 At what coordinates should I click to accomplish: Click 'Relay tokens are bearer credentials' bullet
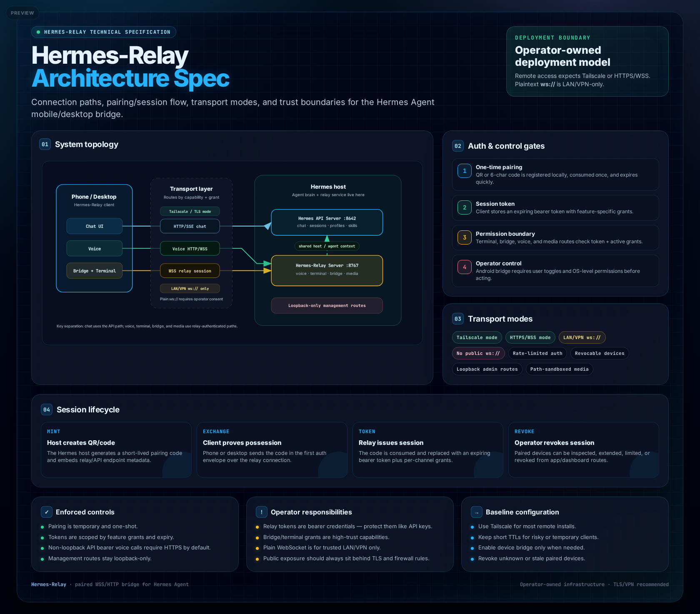click(347, 527)
